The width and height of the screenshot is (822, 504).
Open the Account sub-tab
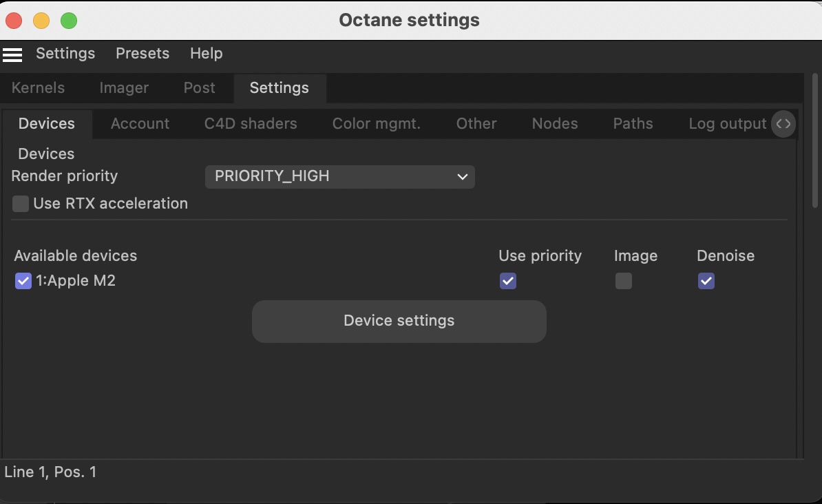140,124
